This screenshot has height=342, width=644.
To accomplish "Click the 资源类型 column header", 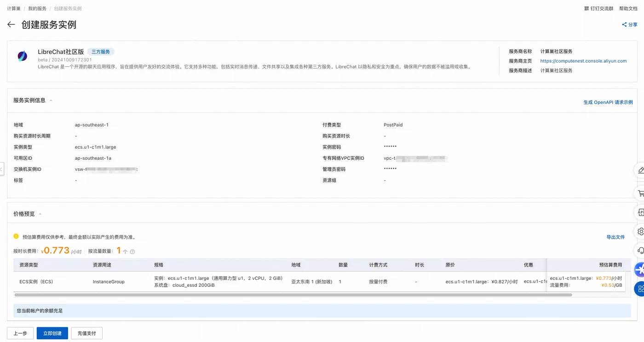I will tap(29, 265).
